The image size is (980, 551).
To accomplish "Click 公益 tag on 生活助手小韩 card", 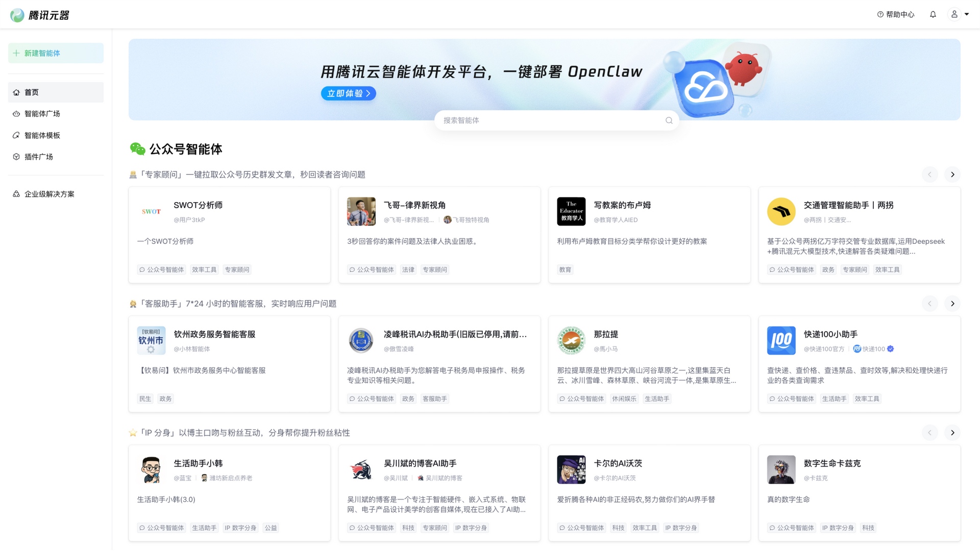I will click(x=271, y=528).
